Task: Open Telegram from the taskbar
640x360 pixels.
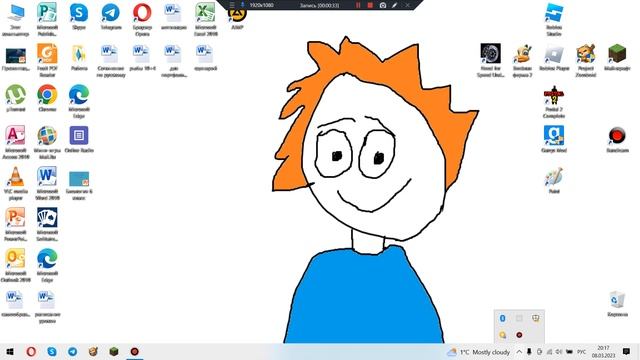Action: pos(73,351)
